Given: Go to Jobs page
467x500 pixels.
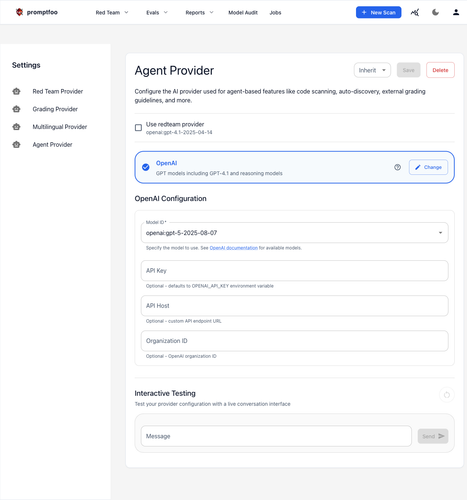Looking at the screenshot, I should [x=275, y=13].
